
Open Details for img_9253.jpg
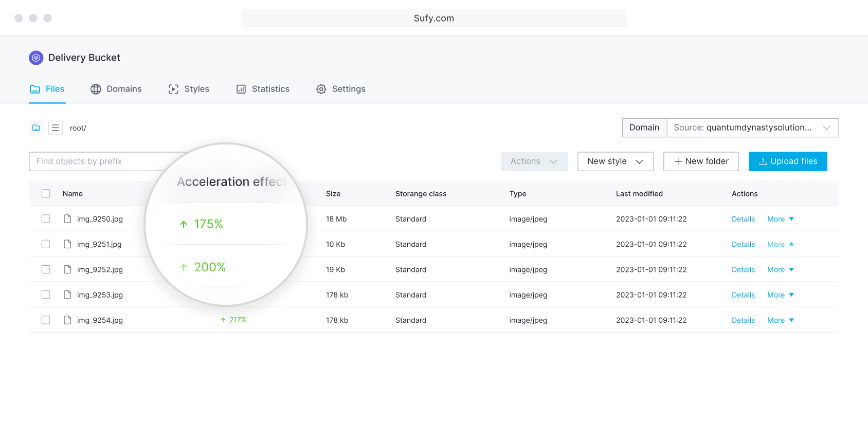click(x=743, y=295)
